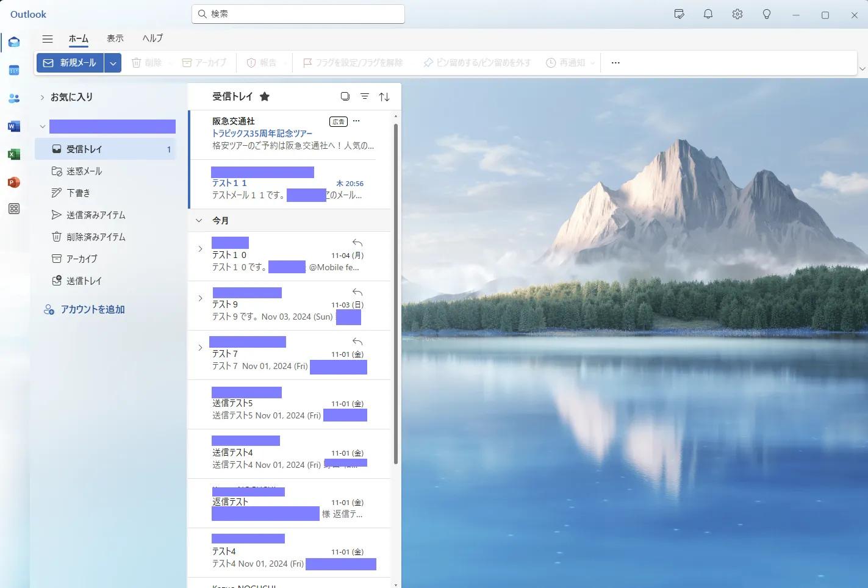This screenshot has width=868, height=588.
Task: Open the People icon in the left rail
Action: click(x=13, y=98)
